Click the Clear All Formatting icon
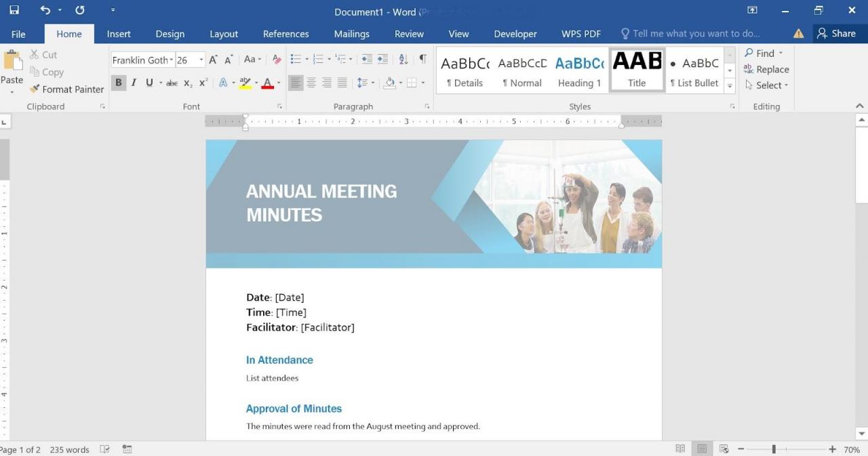 (276, 60)
